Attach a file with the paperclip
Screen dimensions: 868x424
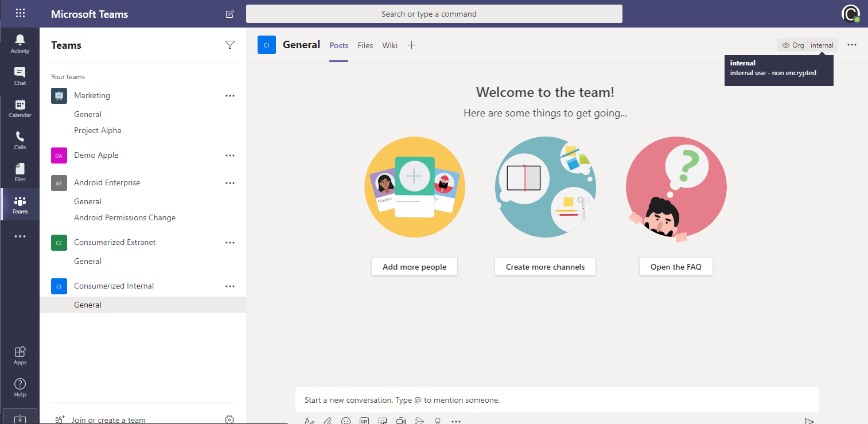[328, 421]
